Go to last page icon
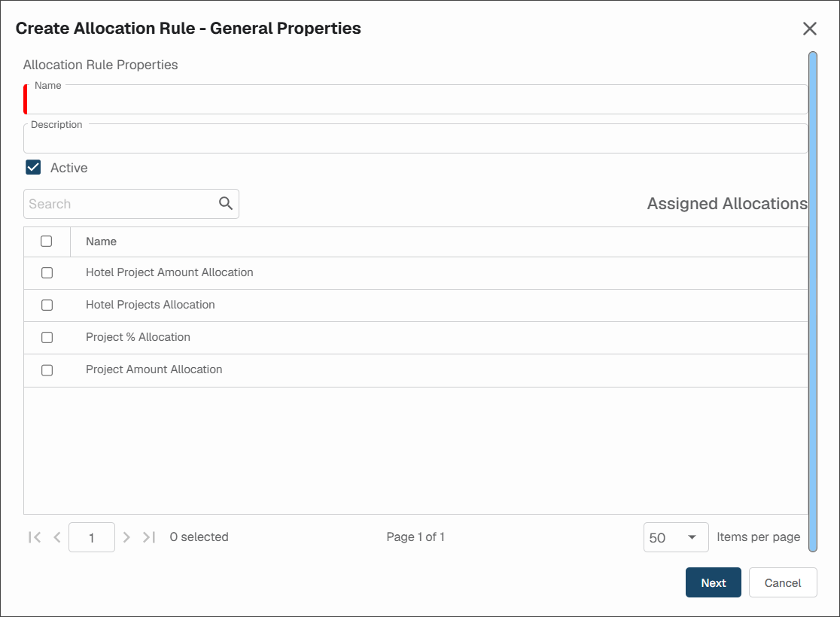The image size is (840, 617). pos(149,537)
